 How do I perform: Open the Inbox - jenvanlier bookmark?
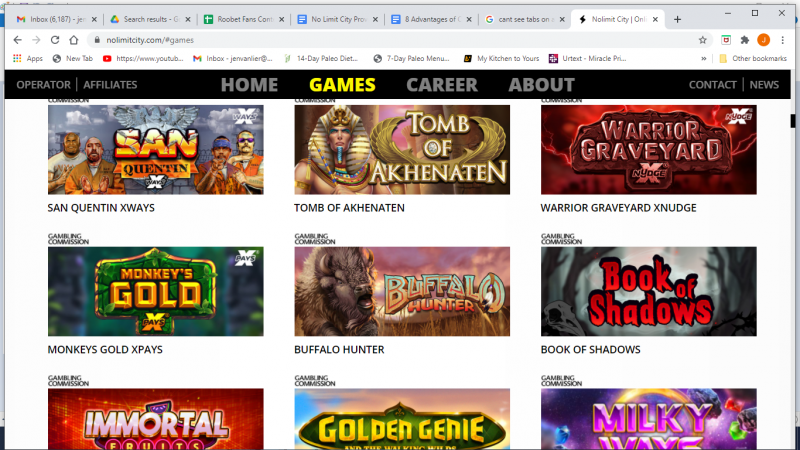click(233, 59)
